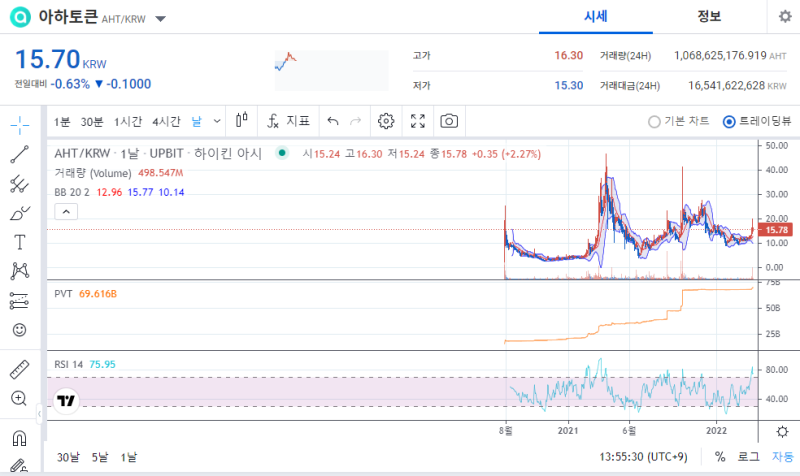Set the range to 1날
Viewport: 800px width, 476px height.
click(129, 457)
